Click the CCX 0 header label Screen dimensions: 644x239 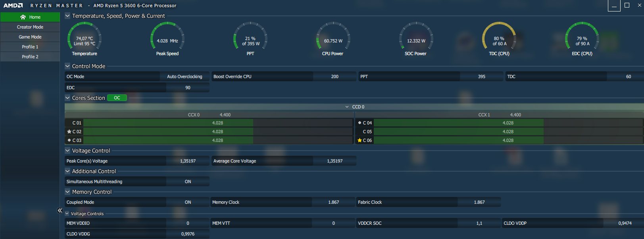coord(194,115)
